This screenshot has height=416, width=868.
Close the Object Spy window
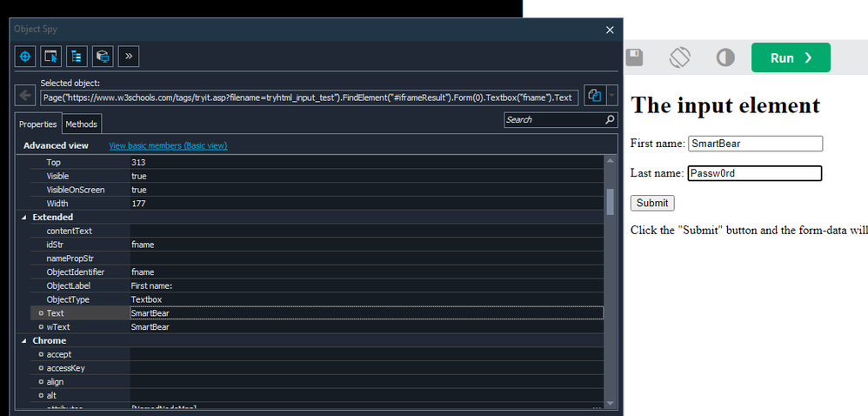tap(610, 30)
